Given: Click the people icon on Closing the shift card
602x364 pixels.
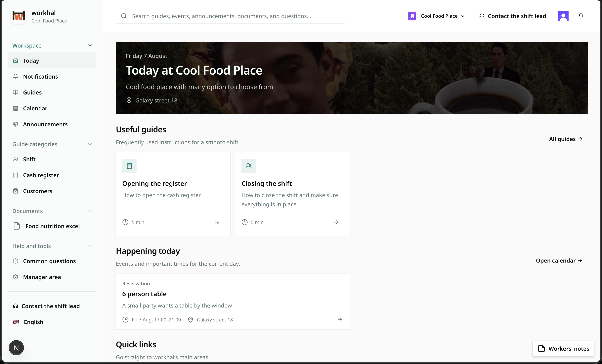Looking at the screenshot, I should [x=248, y=166].
